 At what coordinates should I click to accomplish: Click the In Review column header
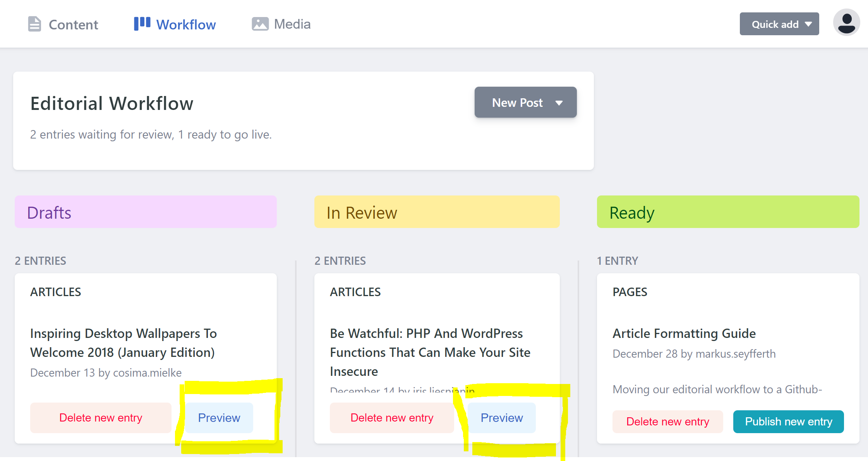click(x=437, y=212)
